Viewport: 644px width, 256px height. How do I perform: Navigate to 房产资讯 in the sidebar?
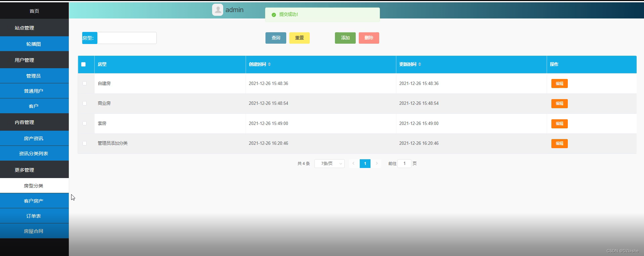34,138
